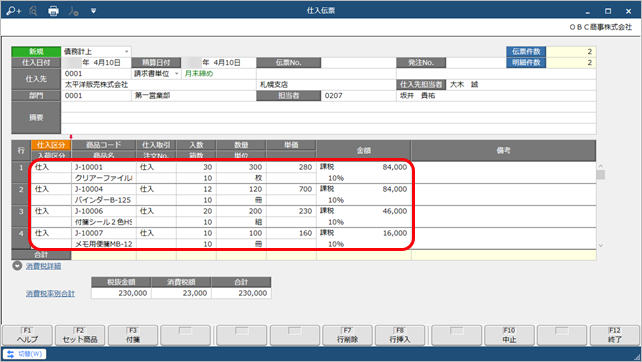Viewport: 642px width, 362px height.
Task: Click the grayed tool settings icon
Action: pyautogui.click(x=73, y=11)
